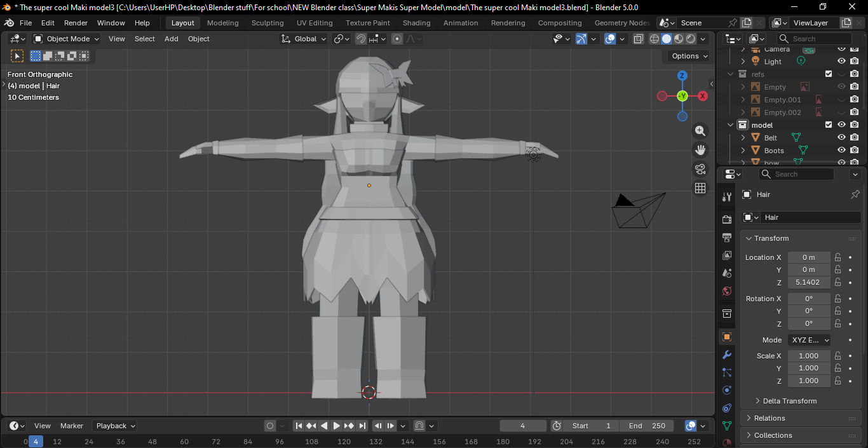Open the Render menu

pos(76,23)
